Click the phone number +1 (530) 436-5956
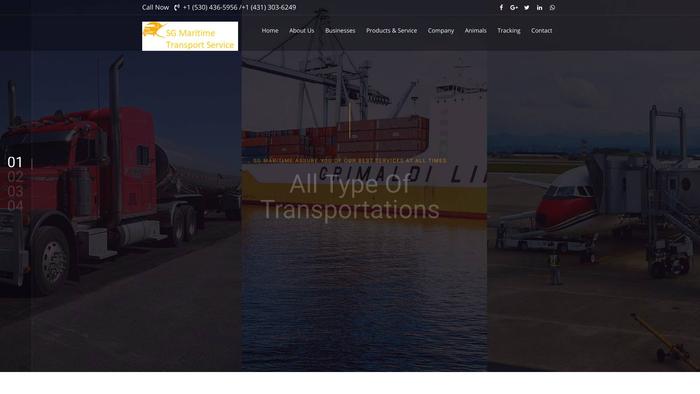The image size is (700, 394). (x=210, y=8)
